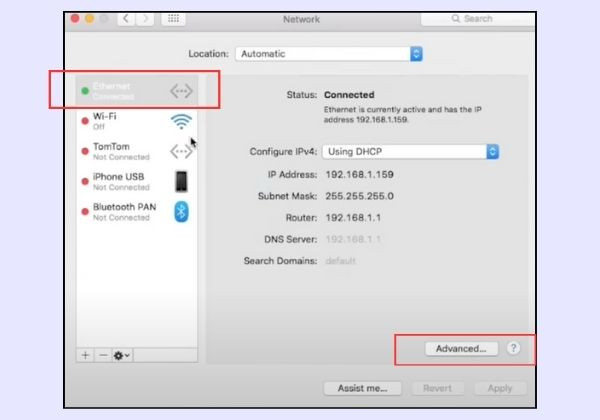Go forward with the toolbar forward arrow
This screenshot has height=420, width=600.
pyautogui.click(x=145, y=19)
